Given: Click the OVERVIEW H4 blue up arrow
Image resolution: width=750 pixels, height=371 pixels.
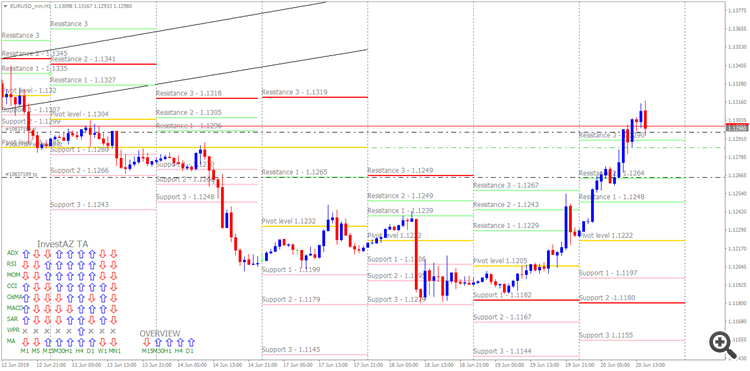Looking at the screenshot, I should click(180, 342).
